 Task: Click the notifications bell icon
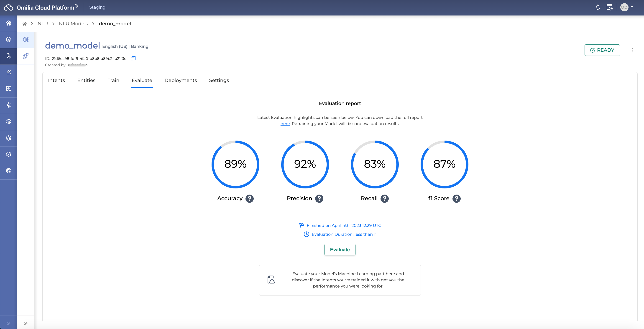(x=598, y=8)
